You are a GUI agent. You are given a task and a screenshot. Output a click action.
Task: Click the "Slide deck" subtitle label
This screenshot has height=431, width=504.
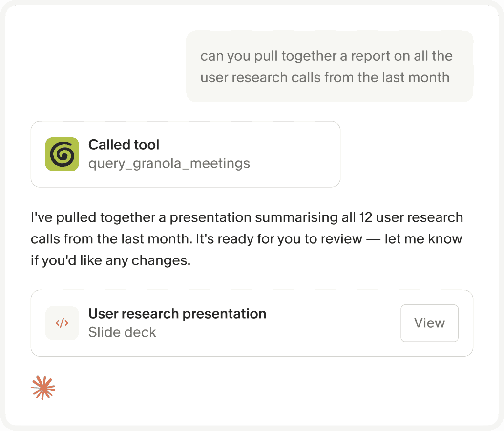(x=122, y=332)
